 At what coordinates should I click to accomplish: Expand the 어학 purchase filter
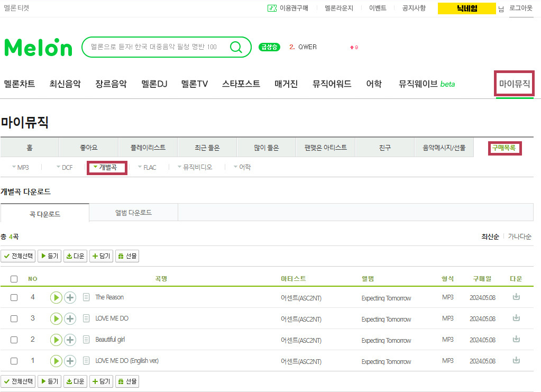[x=242, y=167]
